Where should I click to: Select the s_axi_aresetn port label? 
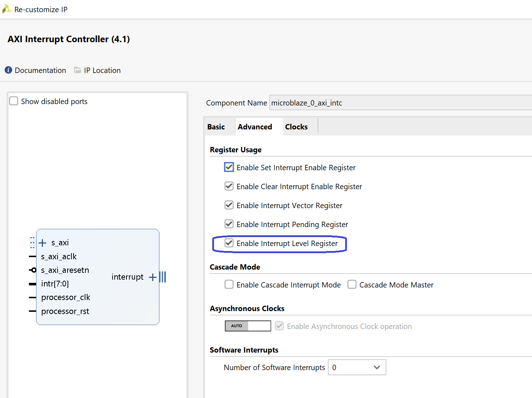coord(65,270)
